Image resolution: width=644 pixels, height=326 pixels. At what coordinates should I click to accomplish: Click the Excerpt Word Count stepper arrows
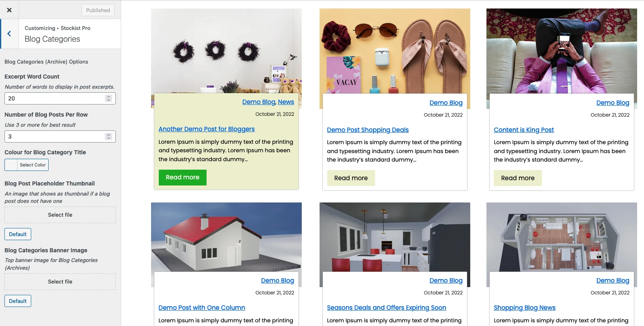coord(108,98)
